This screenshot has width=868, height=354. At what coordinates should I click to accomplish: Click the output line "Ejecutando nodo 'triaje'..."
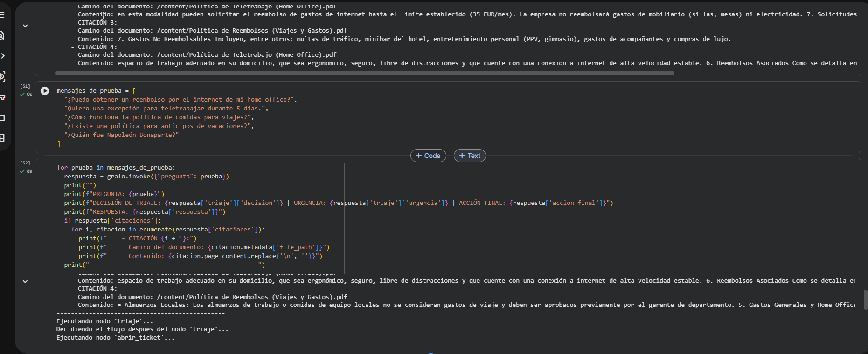point(104,321)
